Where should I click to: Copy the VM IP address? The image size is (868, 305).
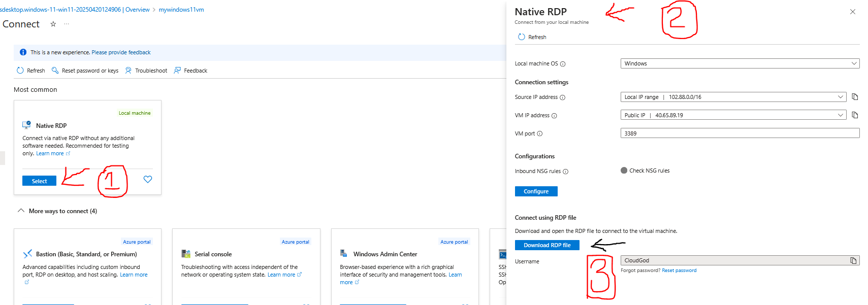pos(855,115)
